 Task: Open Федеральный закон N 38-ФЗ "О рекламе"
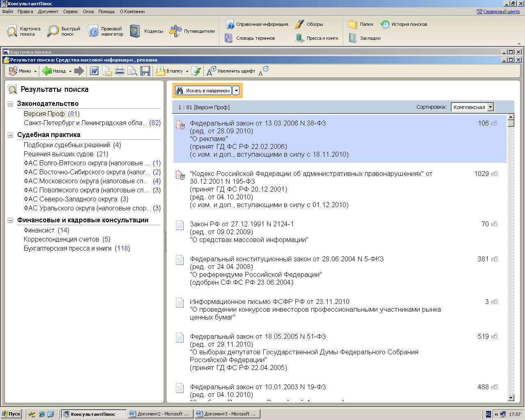[340, 139]
